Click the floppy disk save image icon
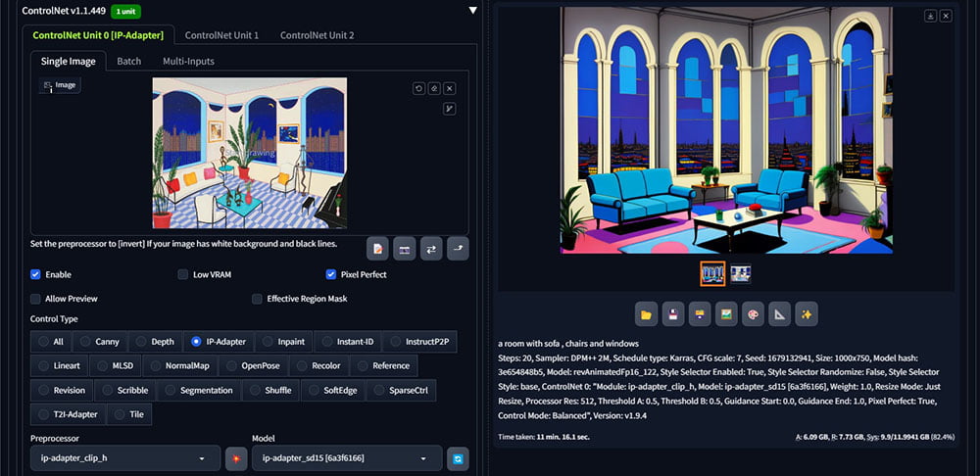Viewport: 980px width, 476px height. pyautogui.click(x=673, y=314)
